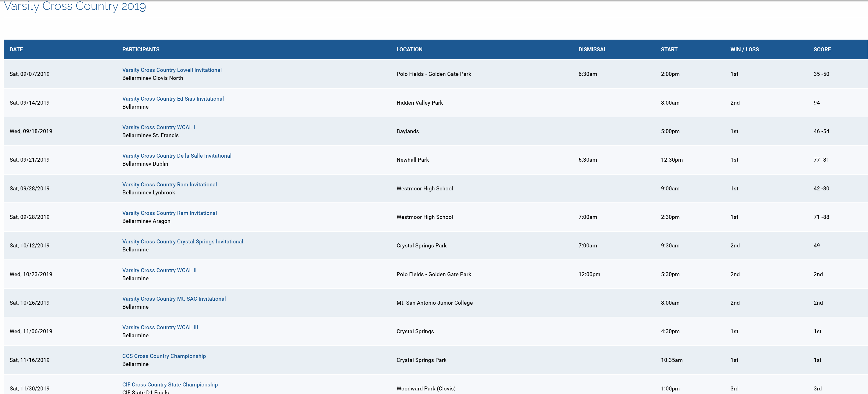Click the 12:30pm start time
Viewport: 868px width, 394px height.
point(672,160)
